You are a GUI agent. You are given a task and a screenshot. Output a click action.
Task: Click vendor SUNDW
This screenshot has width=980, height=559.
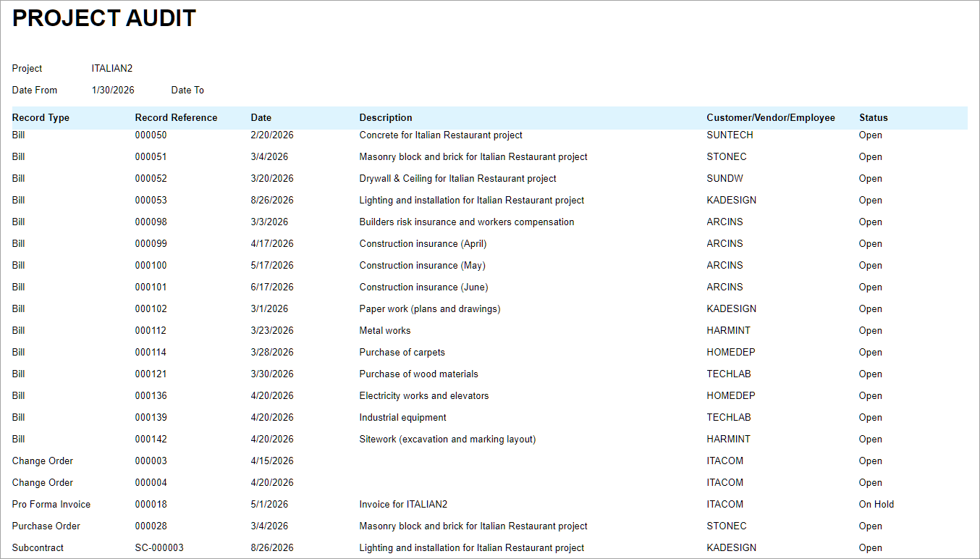coord(725,178)
